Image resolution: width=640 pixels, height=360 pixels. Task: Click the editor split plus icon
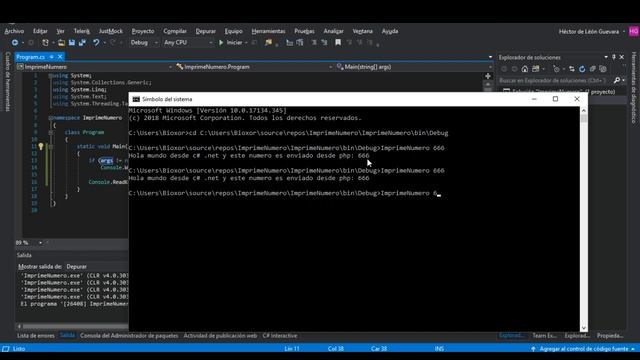pyautogui.click(x=488, y=76)
